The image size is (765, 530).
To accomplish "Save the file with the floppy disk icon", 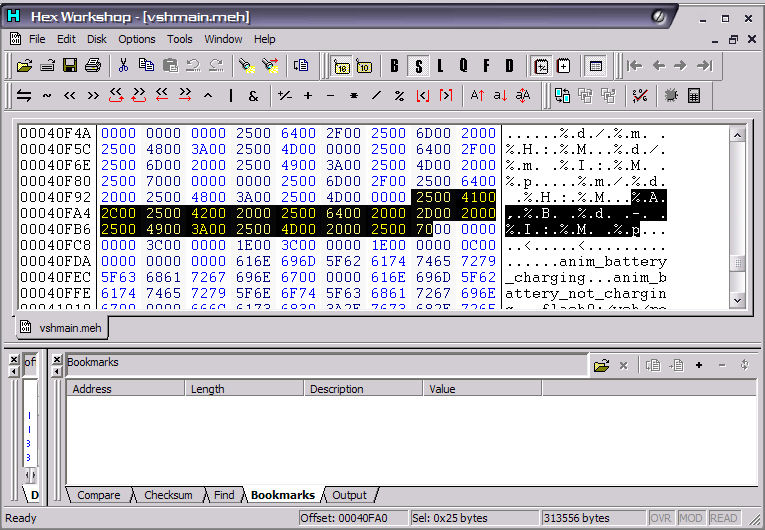I will tap(70, 66).
